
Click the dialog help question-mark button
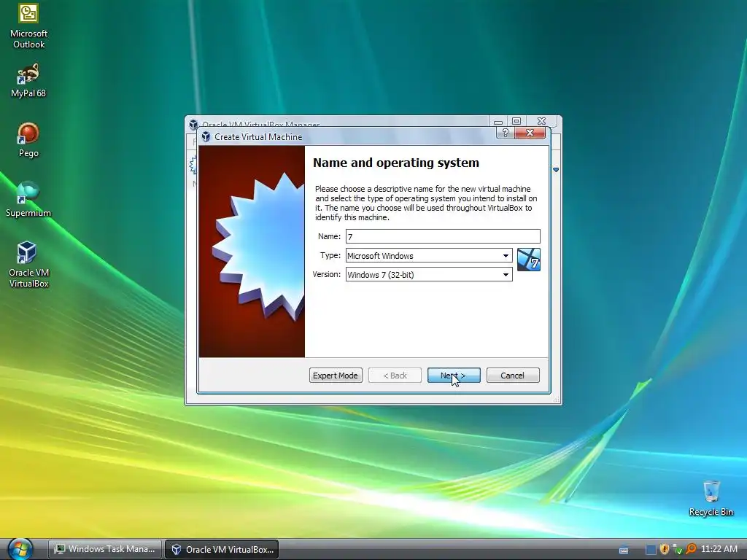pyautogui.click(x=506, y=133)
